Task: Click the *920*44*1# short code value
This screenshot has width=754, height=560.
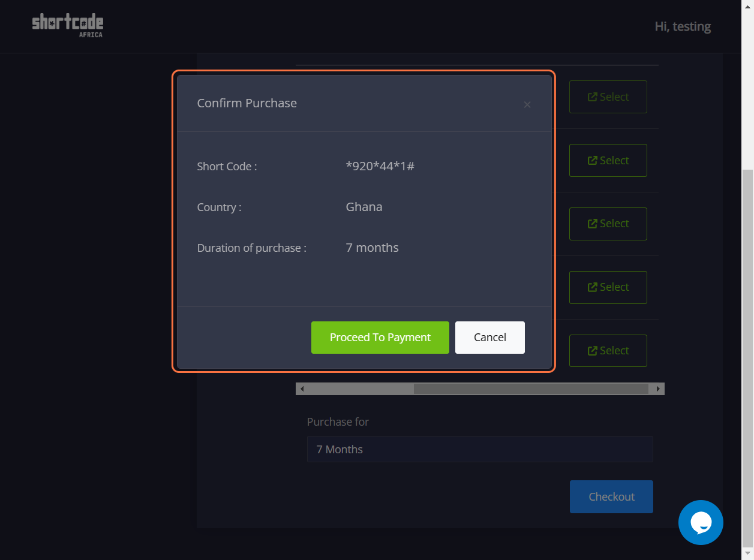Action: [380, 166]
